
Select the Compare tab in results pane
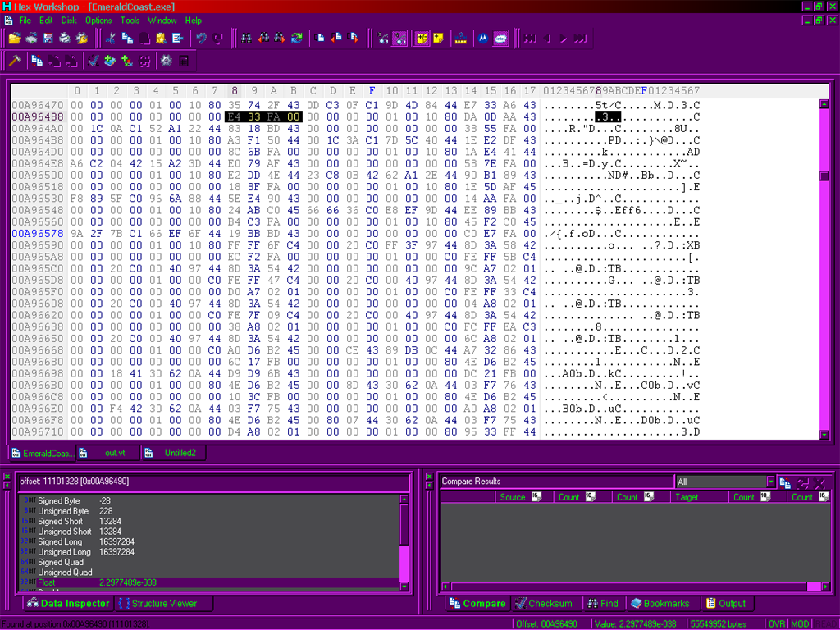pyautogui.click(x=477, y=603)
